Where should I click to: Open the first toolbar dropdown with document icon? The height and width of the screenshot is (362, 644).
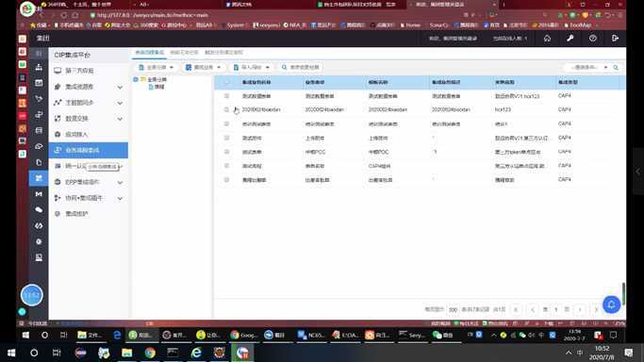point(157,67)
